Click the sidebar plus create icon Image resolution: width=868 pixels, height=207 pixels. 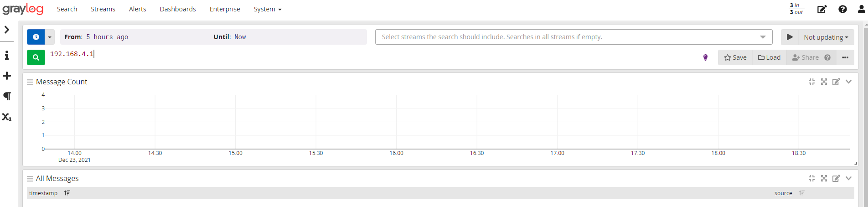(7, 76)
